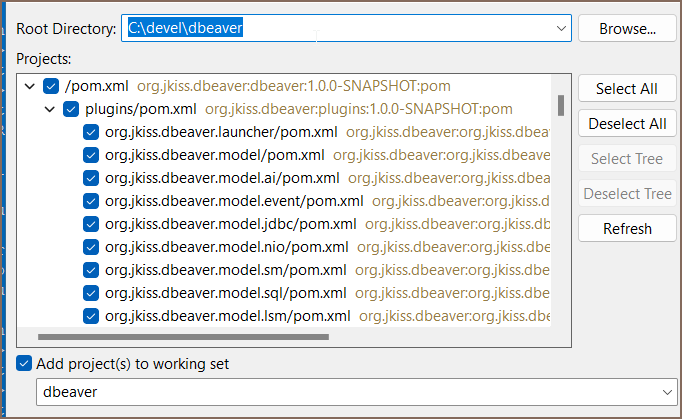The image size is (682, 419).
Task: Toggle org.jkiss.dbeaver.model.nio/pom.xml checkbox
Action: (91, 247)
